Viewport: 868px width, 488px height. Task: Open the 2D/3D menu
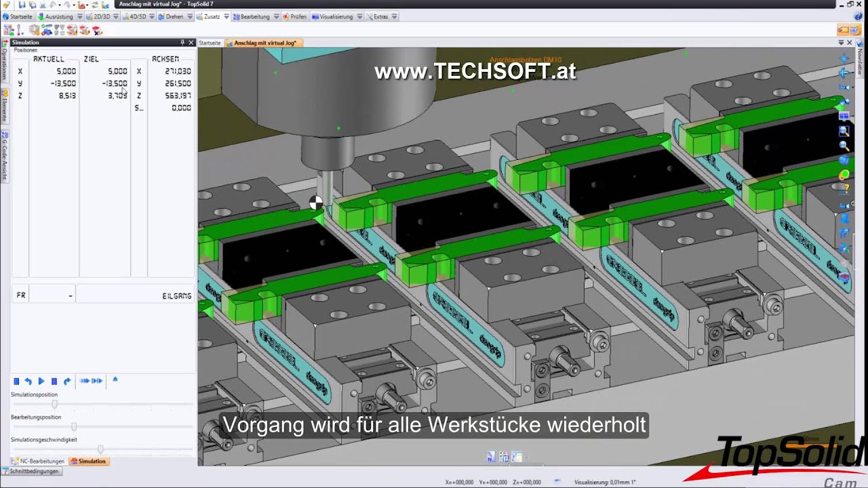point(98,16)
